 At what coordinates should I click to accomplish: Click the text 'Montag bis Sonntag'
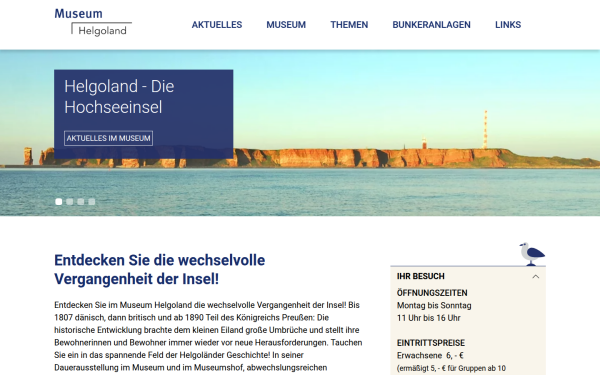[434, 305]
